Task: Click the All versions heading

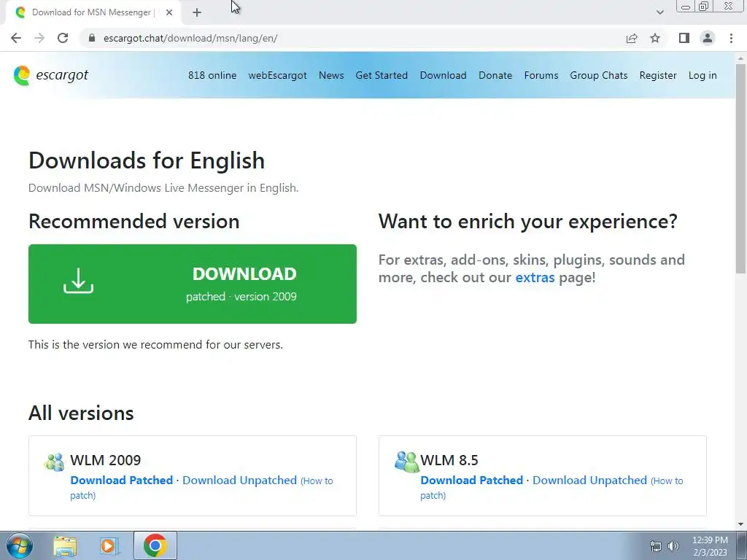Action: coord(81,413)
